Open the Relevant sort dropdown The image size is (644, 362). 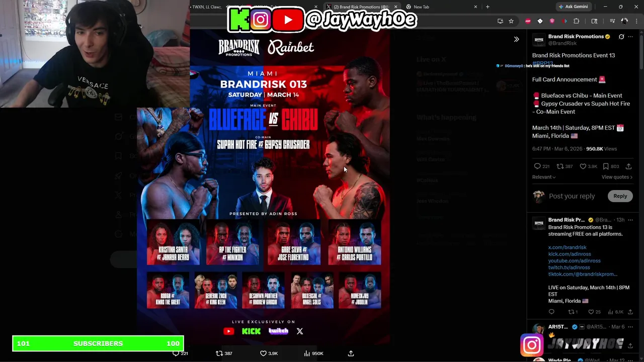click(544, 177)
